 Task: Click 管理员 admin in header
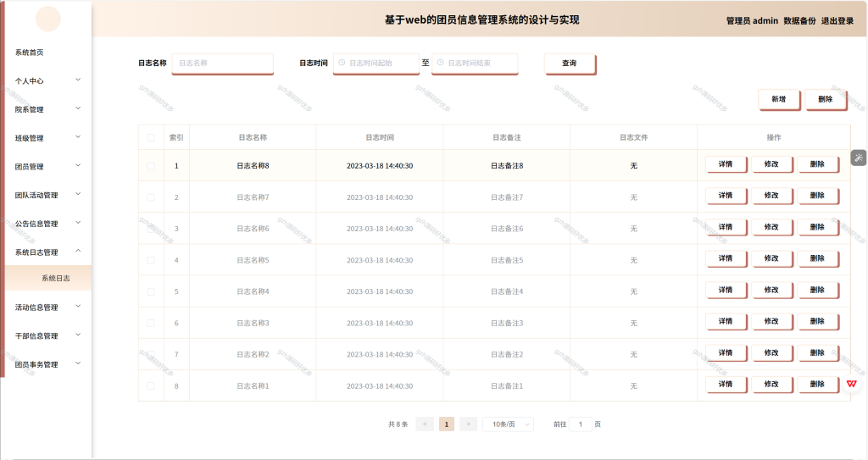[x=752, y=20]
